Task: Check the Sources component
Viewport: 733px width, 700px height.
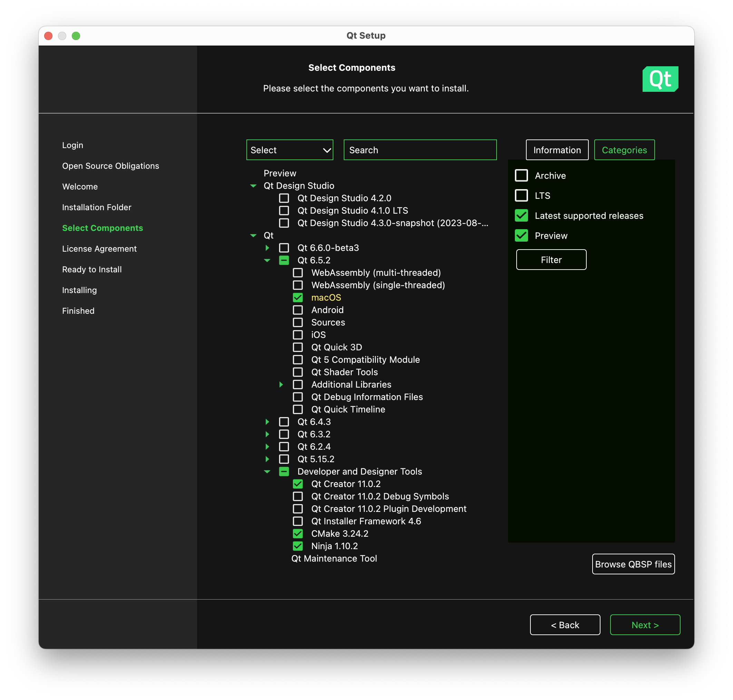Action: click(x=298, y=322)
